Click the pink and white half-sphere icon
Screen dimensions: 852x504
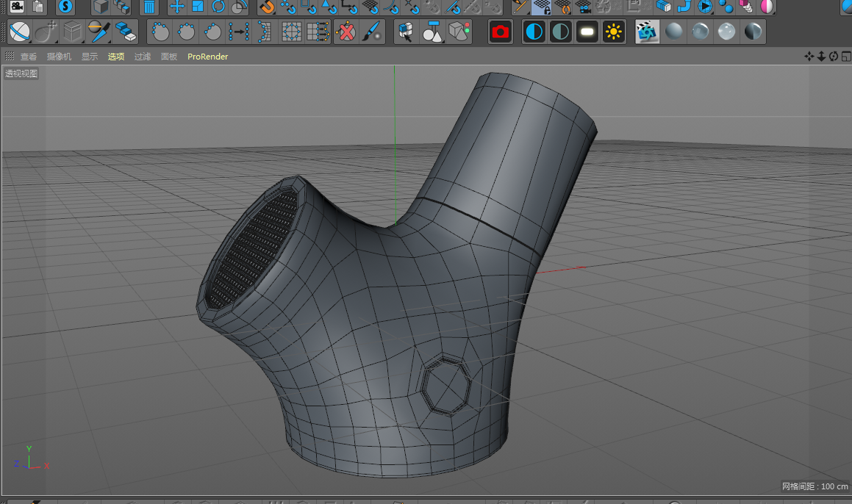tap(767, 7)
